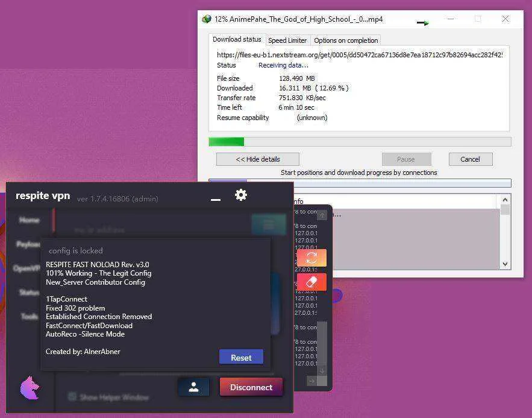Click the Pause download button
532x418 pixels.
406,159
